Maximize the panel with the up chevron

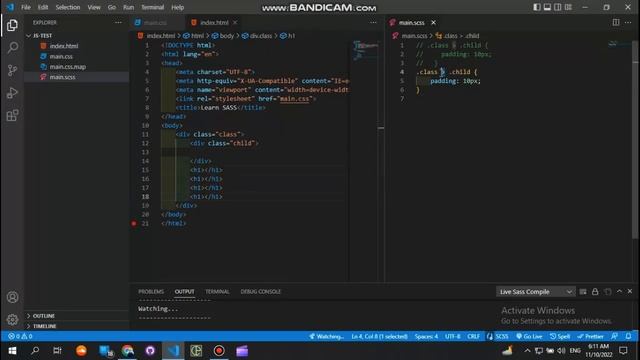[x=619, y=291]
